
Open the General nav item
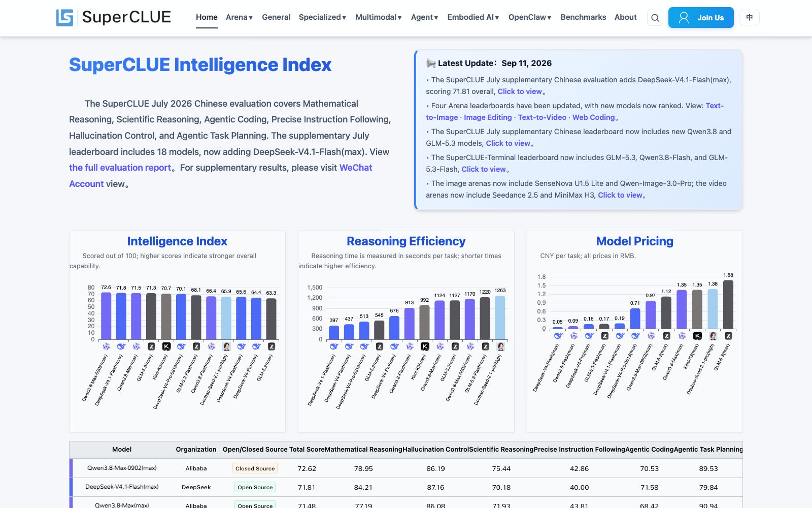[276, 17]
